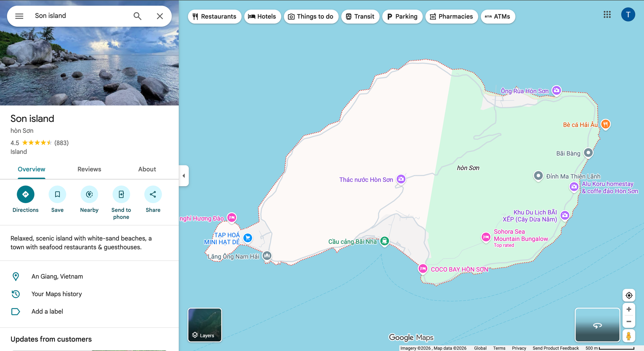Viewport: 644px width, 351px height.
Task: Switch to the Reviews tab
Action: point(89,169)
